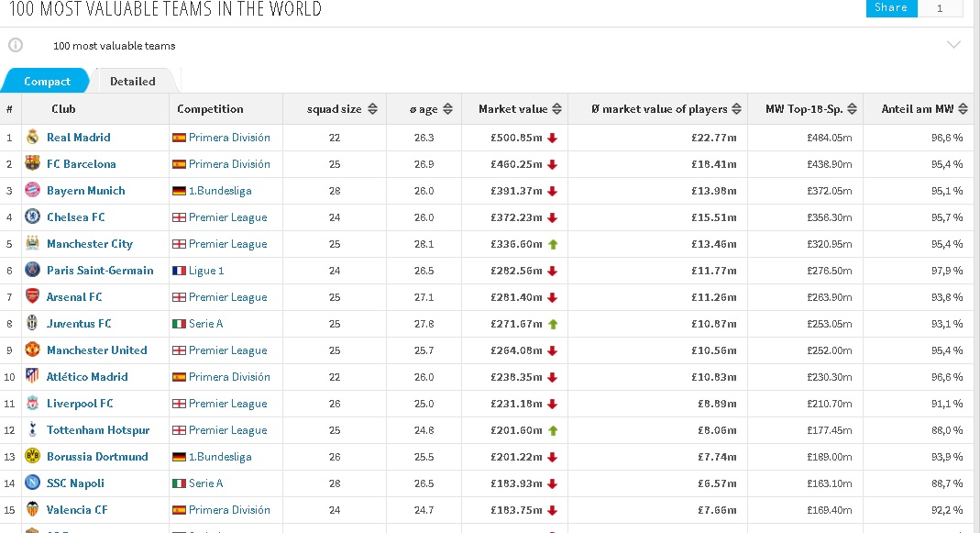Open Premier League link in Arsenal row
This screenshot has height=533, width=980.
227,297
